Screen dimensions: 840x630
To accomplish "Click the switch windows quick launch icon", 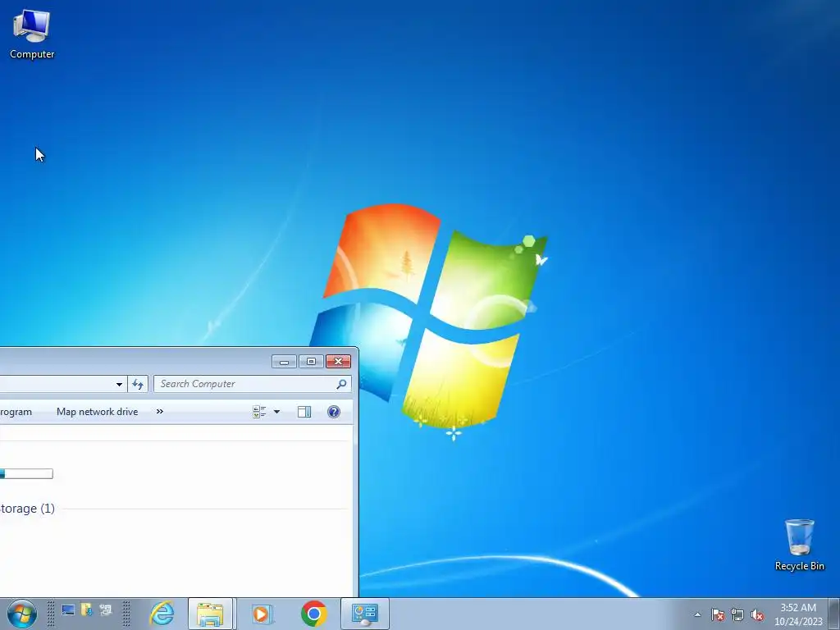I will [x=106, y=610].
